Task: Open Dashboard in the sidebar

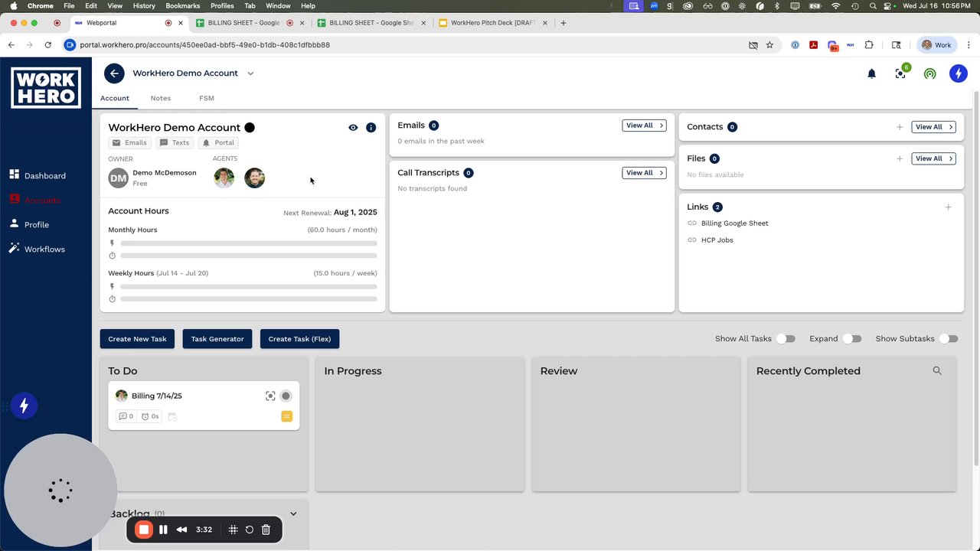Action: coord(38,175)
